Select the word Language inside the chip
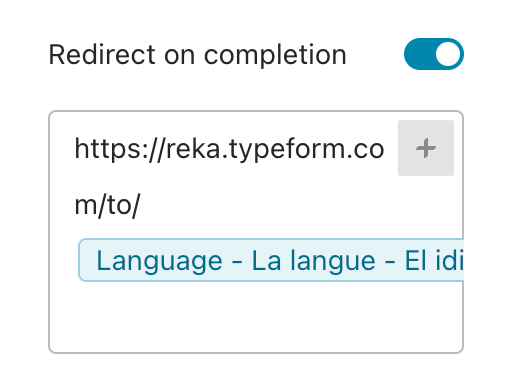The height and width of the screenshot is (374, 508). coord(159,261)
